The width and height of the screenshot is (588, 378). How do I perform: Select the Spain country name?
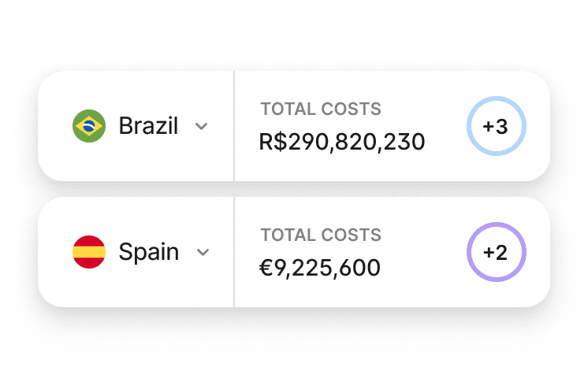click(148, 252)
